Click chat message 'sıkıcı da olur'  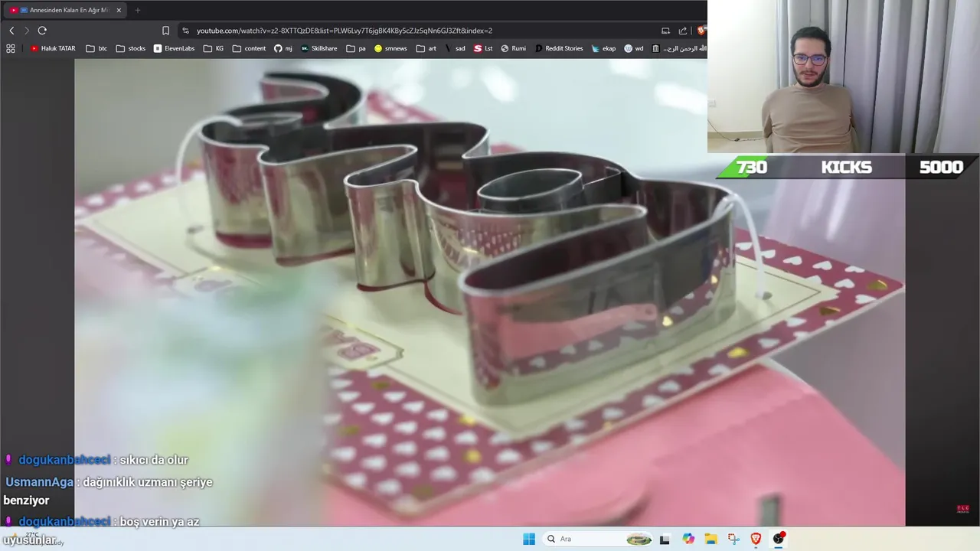point(154,460)
